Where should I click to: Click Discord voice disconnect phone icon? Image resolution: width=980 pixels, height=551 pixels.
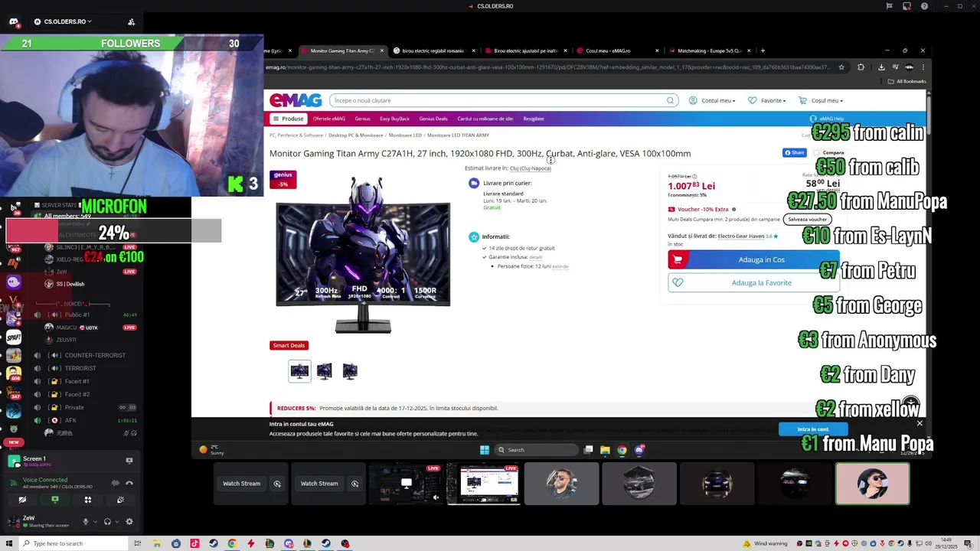coord(129,483)
